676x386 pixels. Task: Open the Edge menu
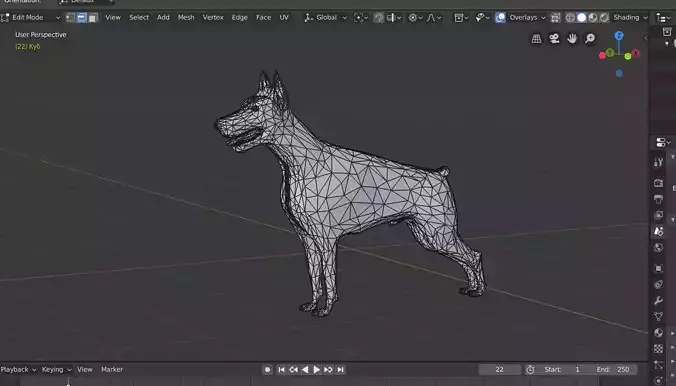pos(239,18)
